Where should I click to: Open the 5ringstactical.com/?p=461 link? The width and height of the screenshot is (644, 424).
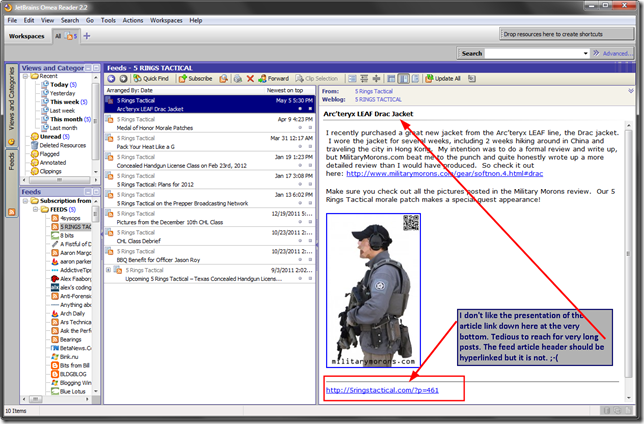click(382, 390)
